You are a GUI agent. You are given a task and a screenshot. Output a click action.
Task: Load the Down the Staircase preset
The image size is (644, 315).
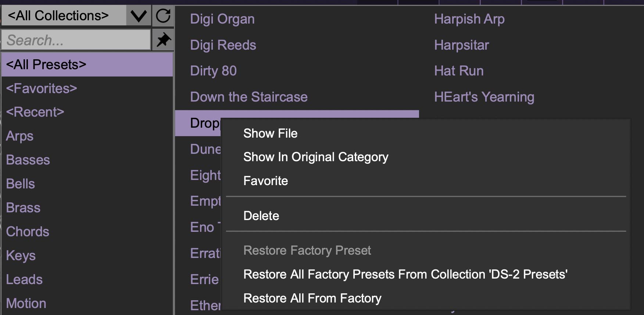(x=248, y=97)
